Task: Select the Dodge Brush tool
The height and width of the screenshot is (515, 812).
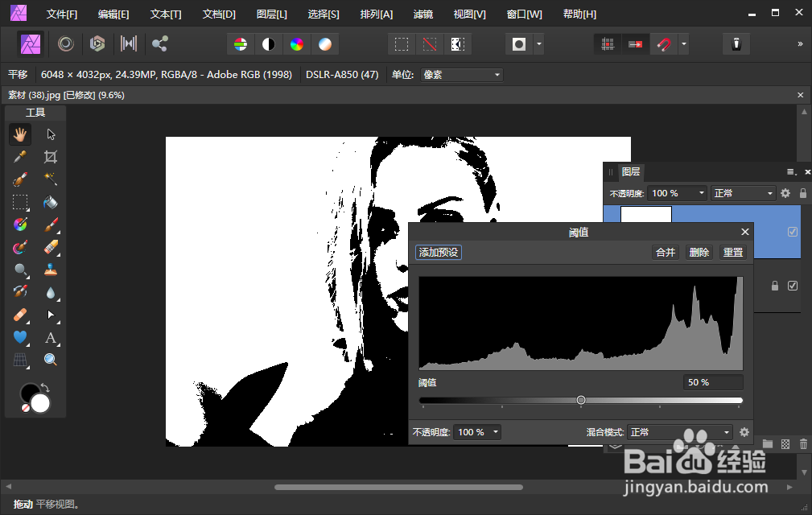Action: click(x=20, y=270)
